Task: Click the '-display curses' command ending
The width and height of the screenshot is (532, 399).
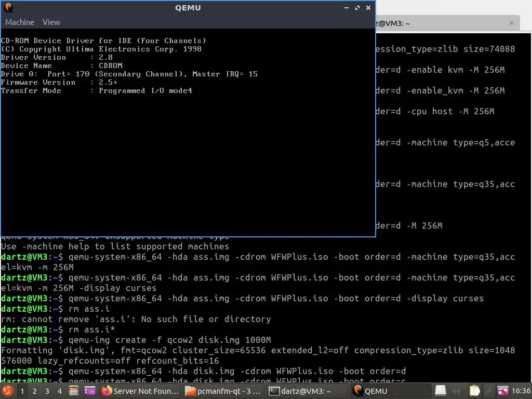Action: (445, 299)
